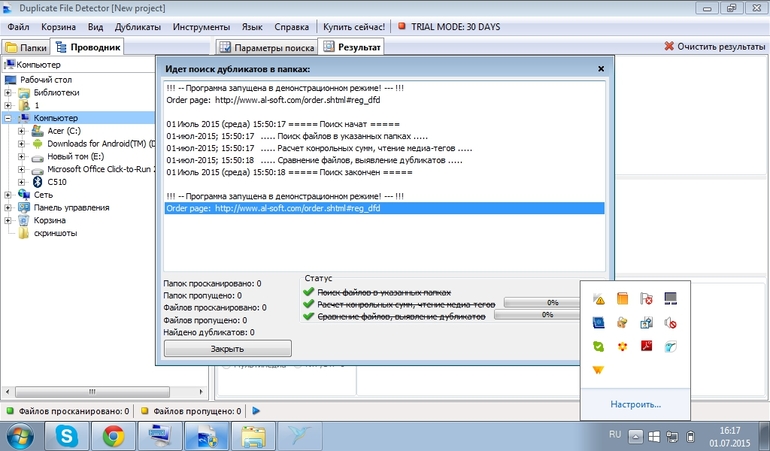Switch to the Параметры поиска tab
The image size is (770, 451).
[x=265, y=47]
